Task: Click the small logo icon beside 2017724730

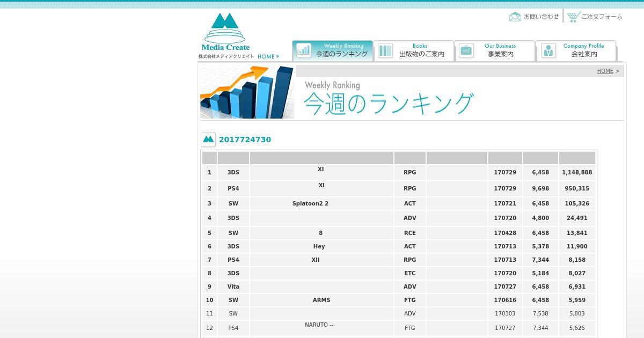Action: 208,139
